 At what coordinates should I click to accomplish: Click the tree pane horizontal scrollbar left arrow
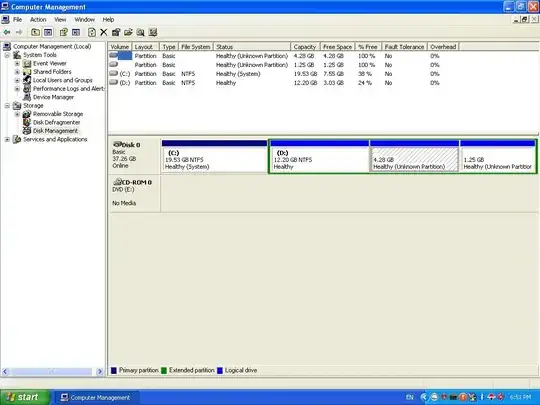pyautogui.click(x=5, y=372)
